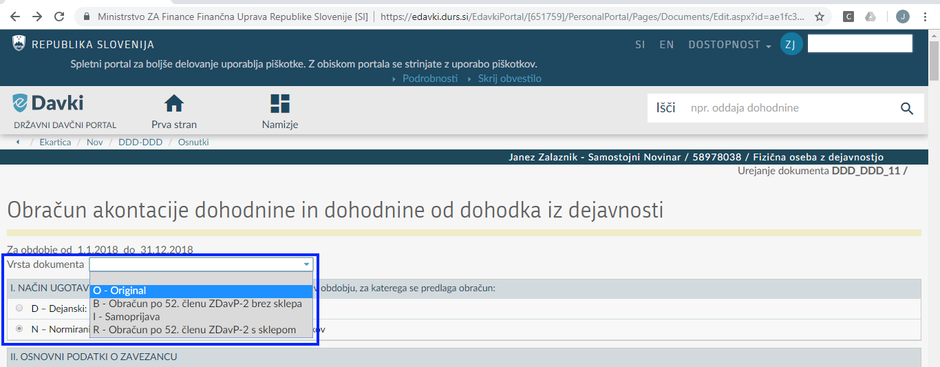The height and width of the screenshot is (367, 940).
Task: Click breadcrumb back arrow
Action: pos(18,142)
